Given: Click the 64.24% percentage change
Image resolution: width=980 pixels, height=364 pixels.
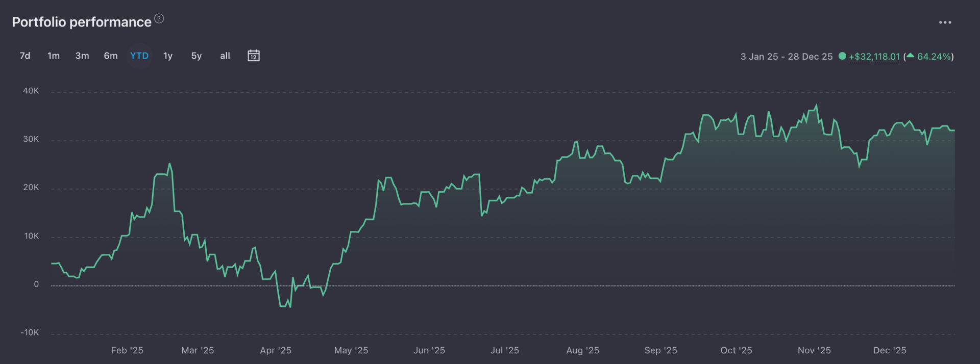Looking at the screenshot, I should point(934,57).
